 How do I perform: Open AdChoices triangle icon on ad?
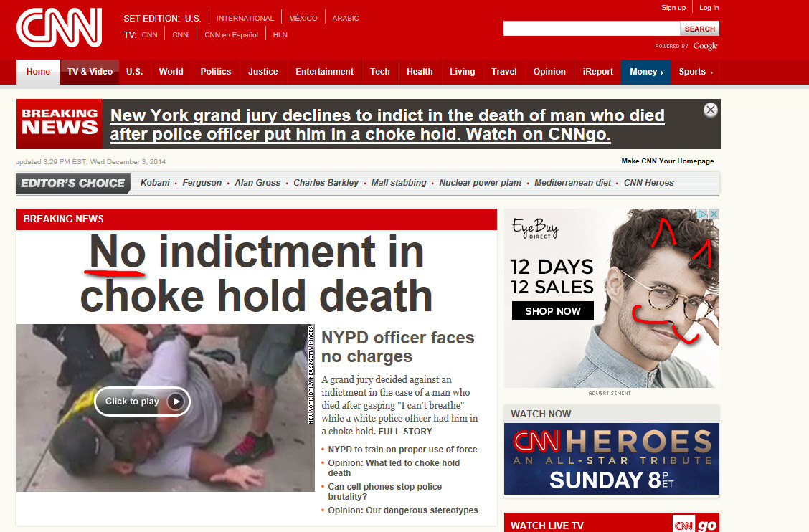702,214
